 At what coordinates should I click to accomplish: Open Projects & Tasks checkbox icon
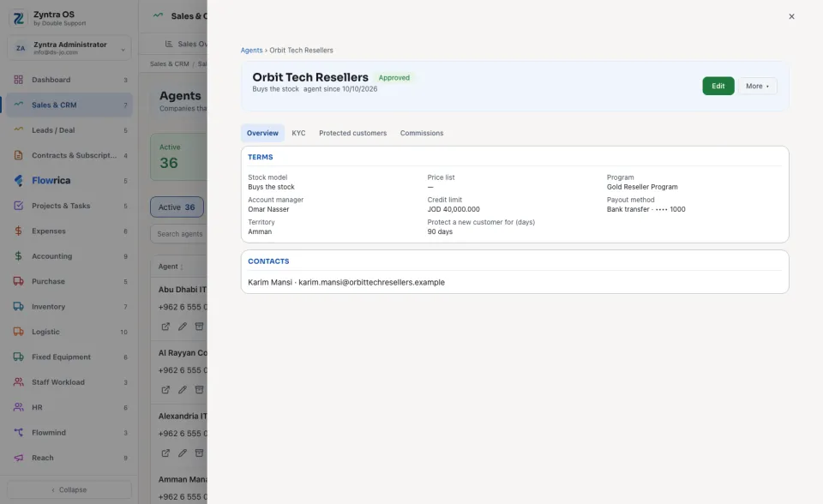(x=18, y=206)
